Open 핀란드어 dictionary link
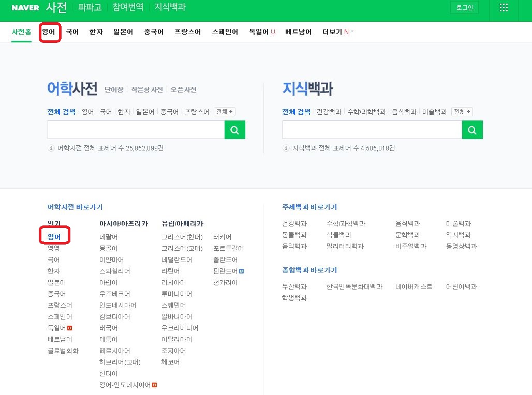 tap(225, 271)
